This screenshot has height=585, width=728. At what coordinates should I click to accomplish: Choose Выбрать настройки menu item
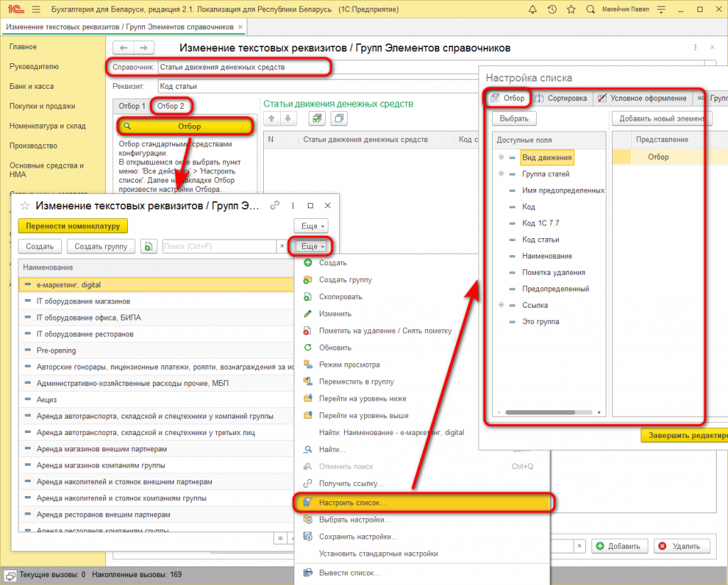(422, 520)
